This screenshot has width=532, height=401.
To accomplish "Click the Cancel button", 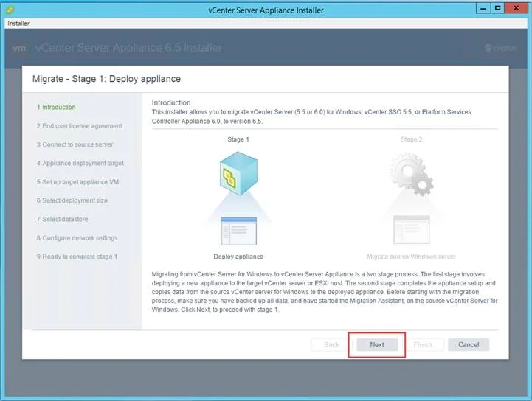I will pos(469,344).
